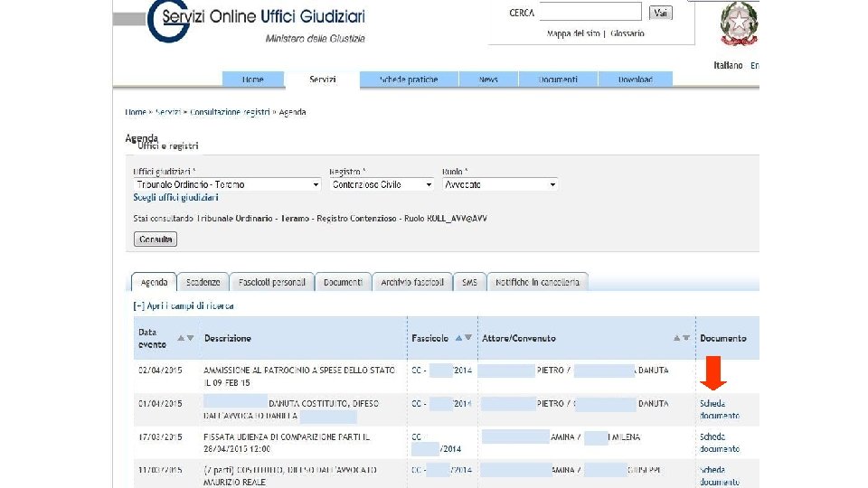Click Scegli uffici giudiziari link
This screenshot has width=868, height=488.
coord(175,198)
